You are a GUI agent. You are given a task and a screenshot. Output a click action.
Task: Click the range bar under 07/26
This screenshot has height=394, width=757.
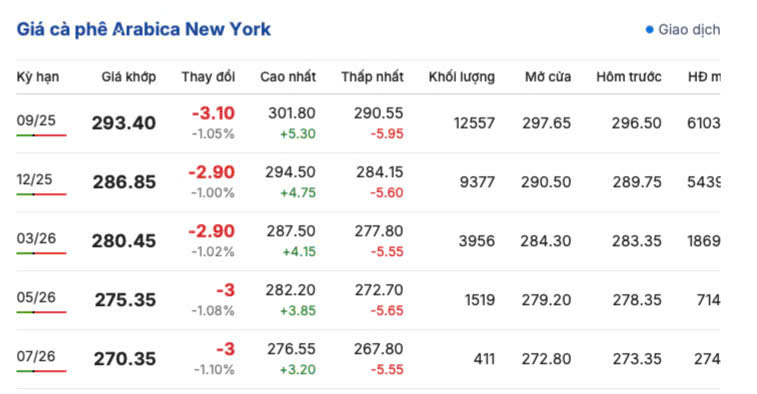click(41, 371)
